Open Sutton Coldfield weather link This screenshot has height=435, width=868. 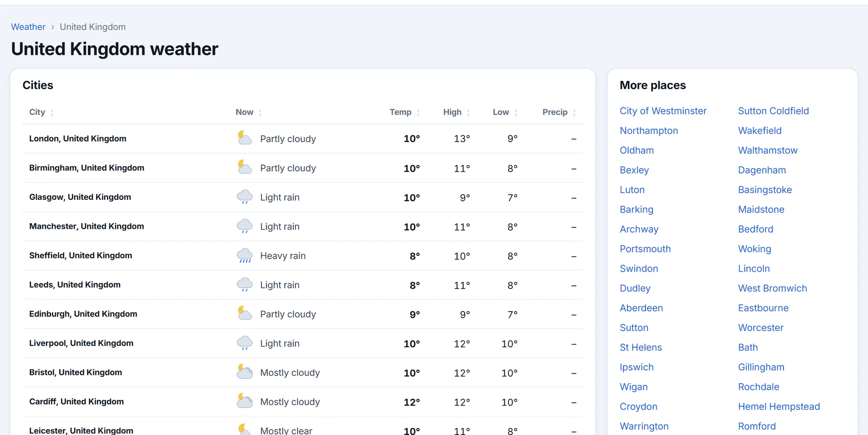coord(773,111)
